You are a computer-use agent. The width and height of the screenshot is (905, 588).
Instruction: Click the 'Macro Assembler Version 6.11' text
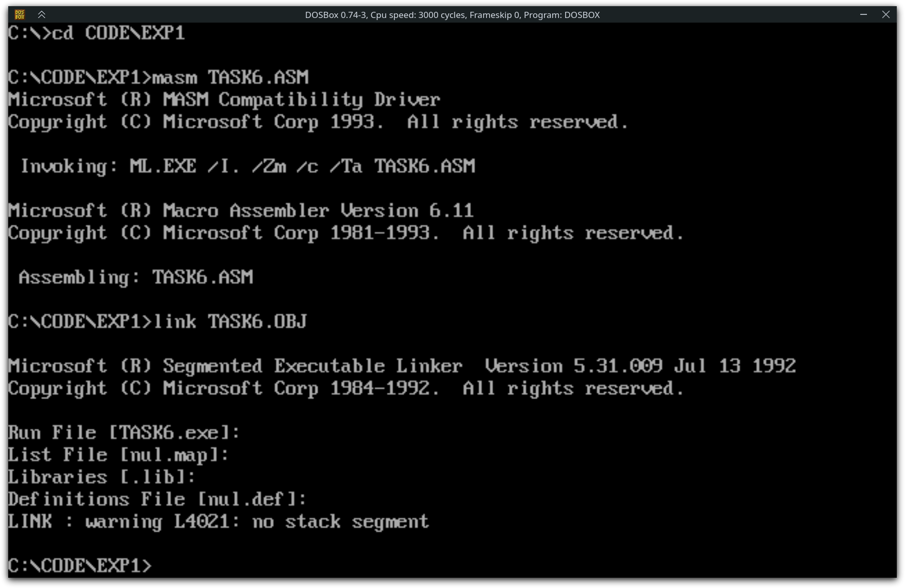pos(318,211)
